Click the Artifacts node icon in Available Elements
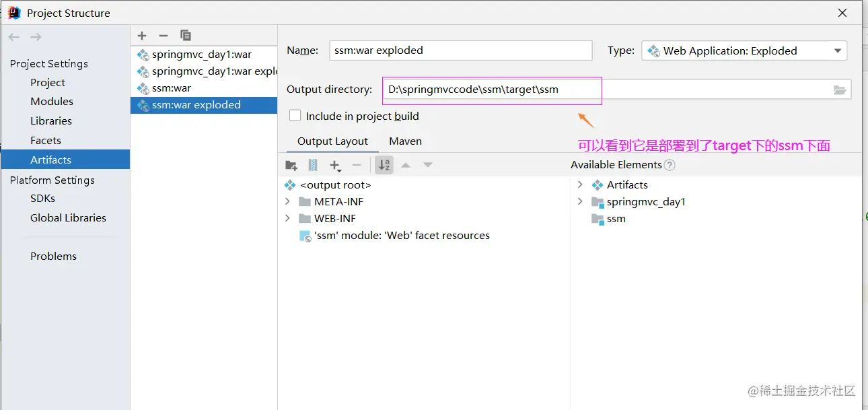This screenshot has height=410, width=868. tap(598, 184)
